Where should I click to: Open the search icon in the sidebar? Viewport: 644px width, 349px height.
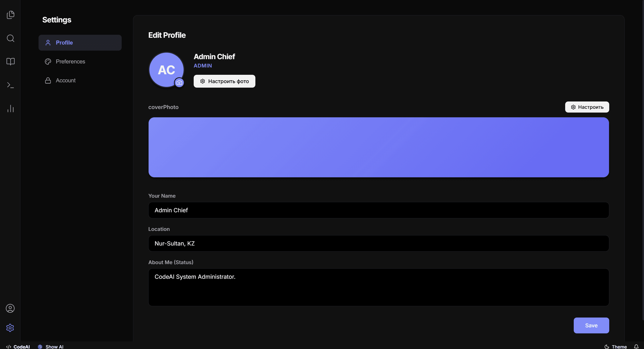[10, 38]
